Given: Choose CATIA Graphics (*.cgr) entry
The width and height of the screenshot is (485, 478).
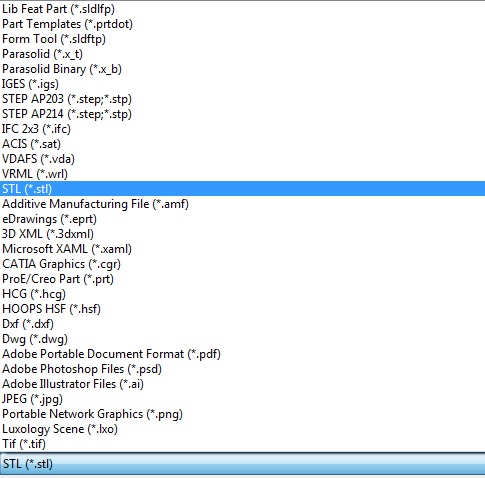Looking at the screenshot, I should coord(242,264).
